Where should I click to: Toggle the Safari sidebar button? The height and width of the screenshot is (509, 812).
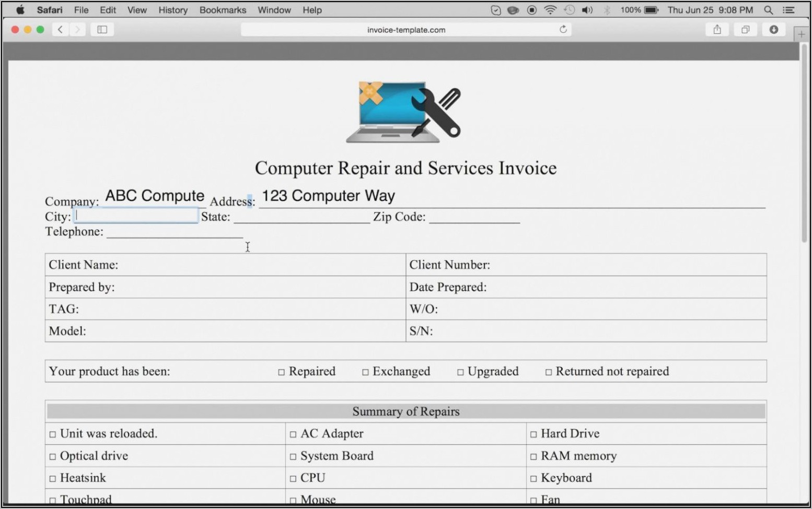pyautogui.click(x=102, y=30)
